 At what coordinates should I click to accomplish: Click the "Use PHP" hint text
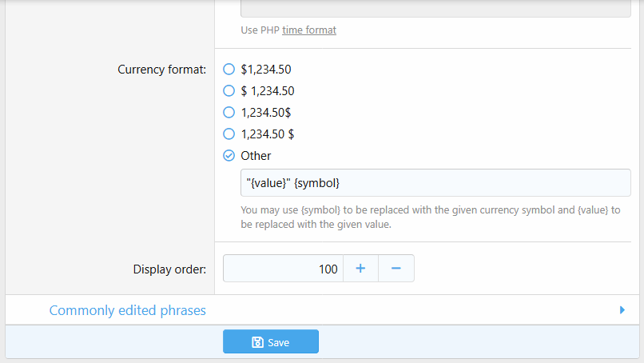[x=260, y=30]
